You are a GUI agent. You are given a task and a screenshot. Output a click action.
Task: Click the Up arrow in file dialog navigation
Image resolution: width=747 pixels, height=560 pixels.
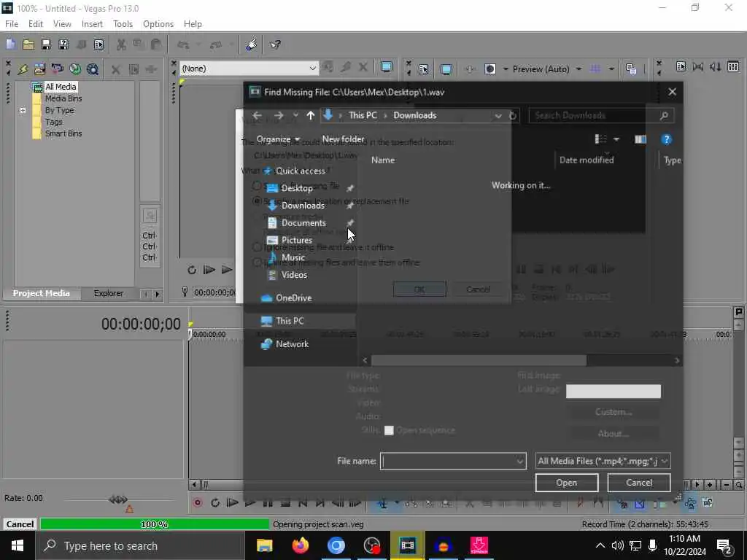click(x=311, y=116)
